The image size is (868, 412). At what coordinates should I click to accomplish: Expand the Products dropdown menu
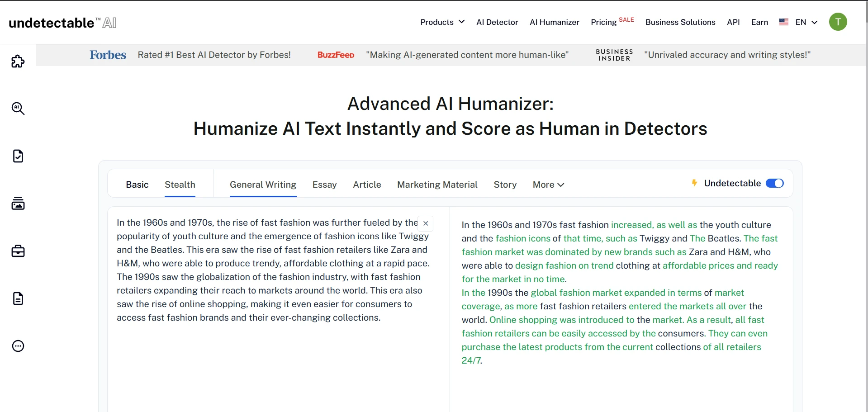click(442, 22)
